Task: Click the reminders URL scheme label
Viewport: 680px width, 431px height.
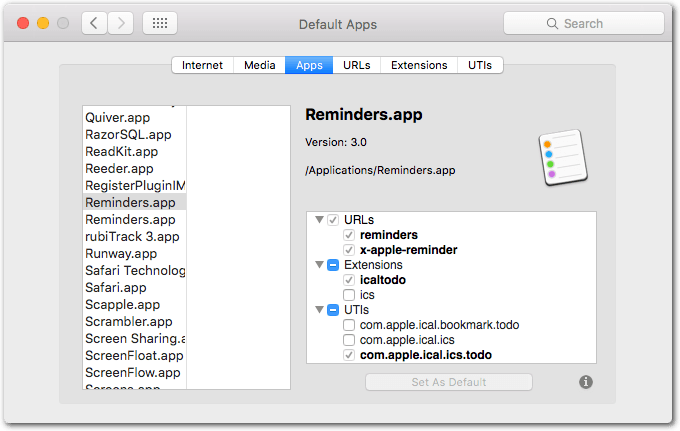Action: click(x=389, y=235)
